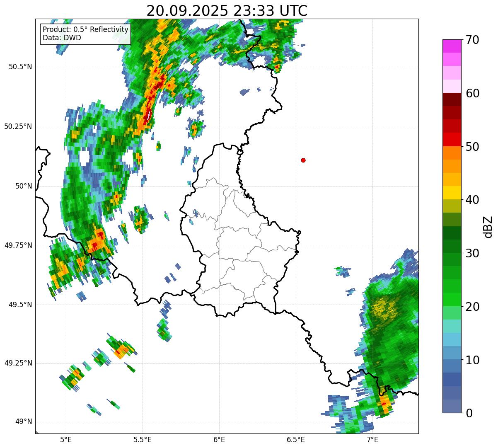Click the 5.5°E longitude label
Screen dimensions: 498x448
click(x=143, y=439)
